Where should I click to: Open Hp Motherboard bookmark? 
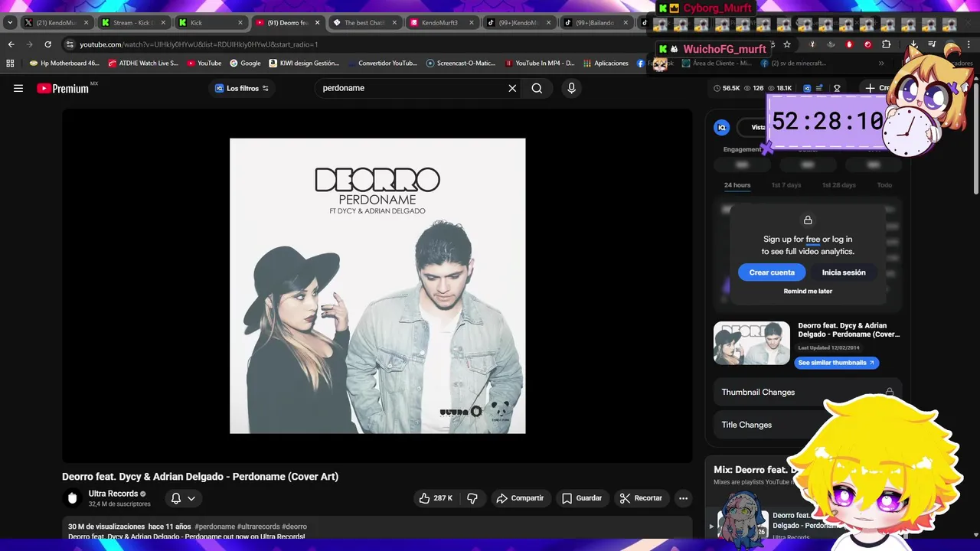click(x=64, y=64)
